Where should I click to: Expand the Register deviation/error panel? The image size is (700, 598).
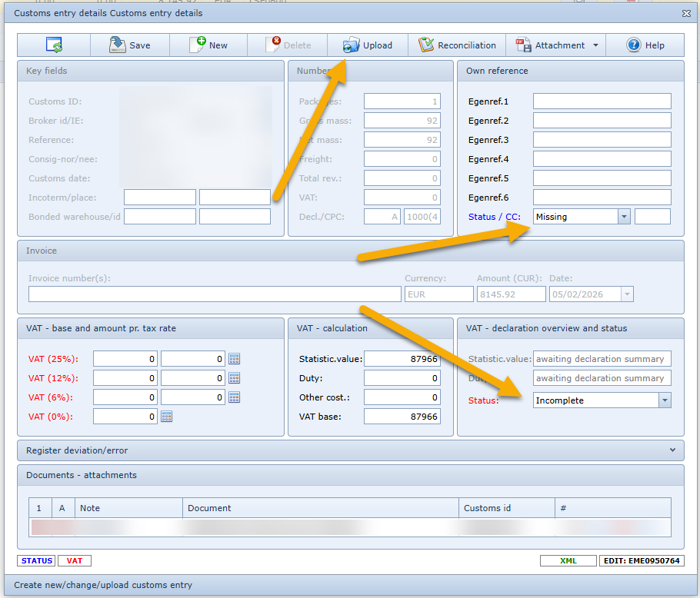pos(672,450)
